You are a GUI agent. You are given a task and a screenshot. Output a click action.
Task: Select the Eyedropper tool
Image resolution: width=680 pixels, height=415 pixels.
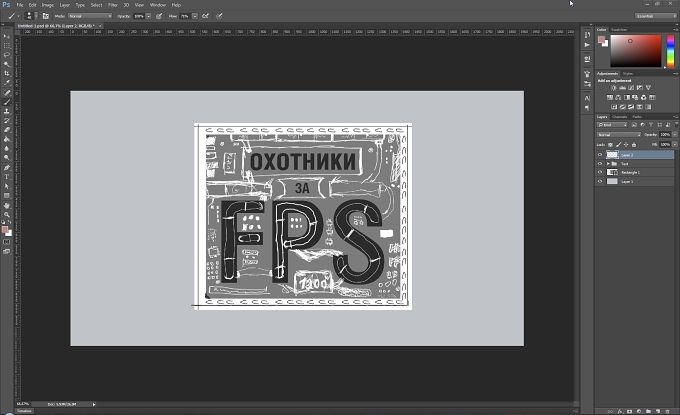tap(7, 83)
